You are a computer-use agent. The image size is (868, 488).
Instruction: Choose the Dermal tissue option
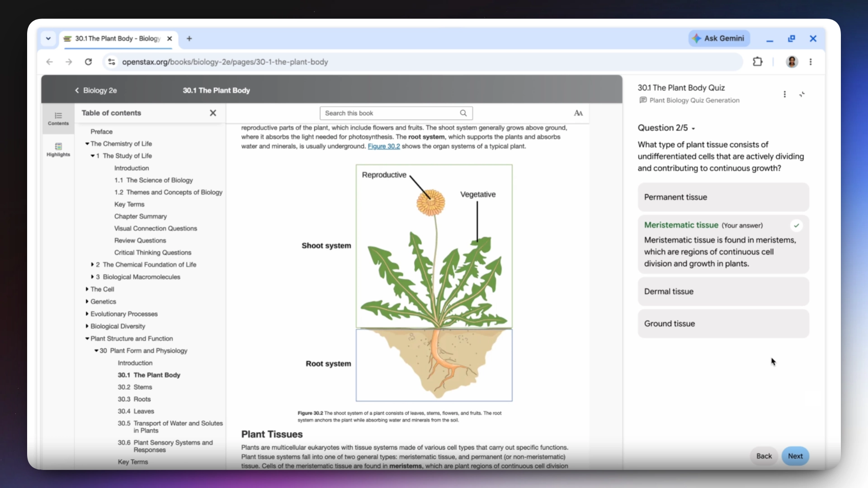(723, 291)
